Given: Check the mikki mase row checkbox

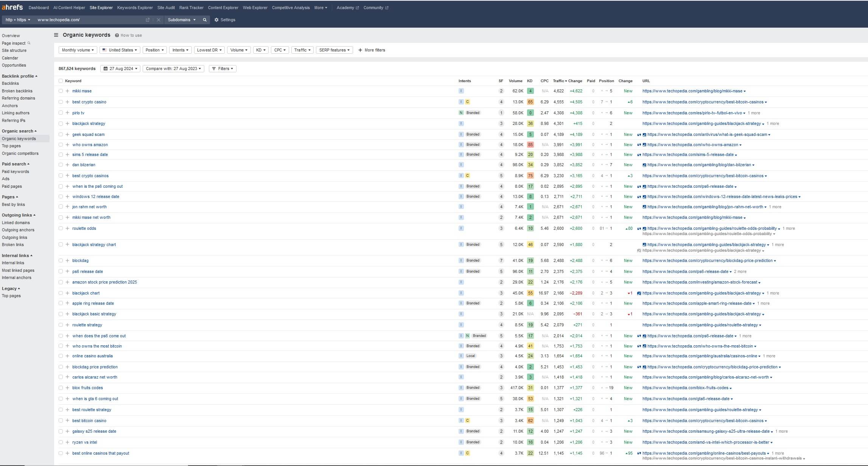Looking at the screenshot, I should tap(61, 91).
